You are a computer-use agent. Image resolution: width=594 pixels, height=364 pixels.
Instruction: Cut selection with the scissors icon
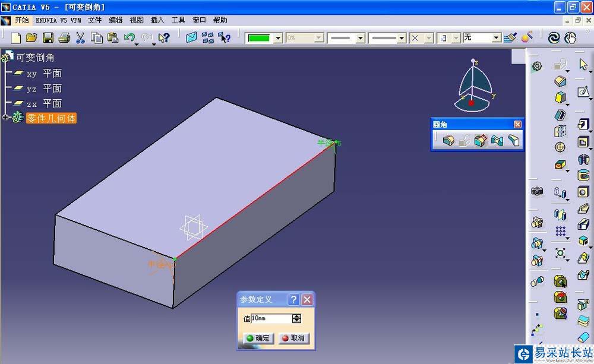[x=80, y=38]
